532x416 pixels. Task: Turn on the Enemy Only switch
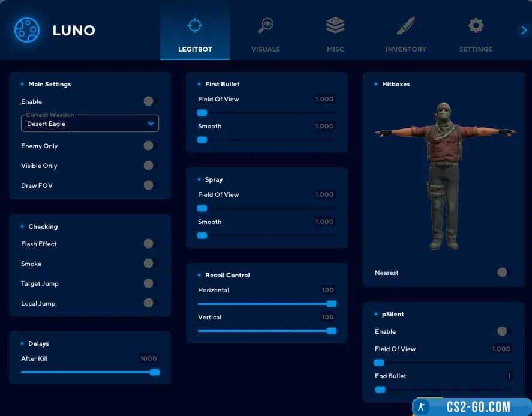pyautogui.click(x=150, y=146)
